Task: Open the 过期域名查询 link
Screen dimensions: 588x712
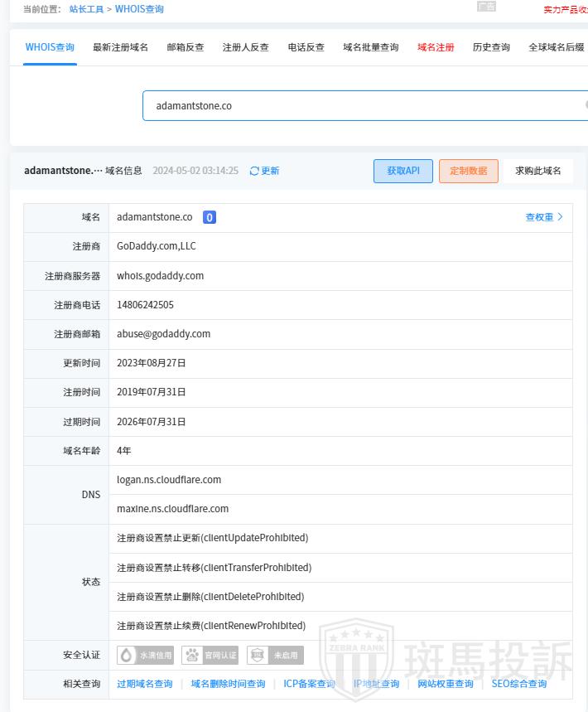Action: click(x=145, y=684)
